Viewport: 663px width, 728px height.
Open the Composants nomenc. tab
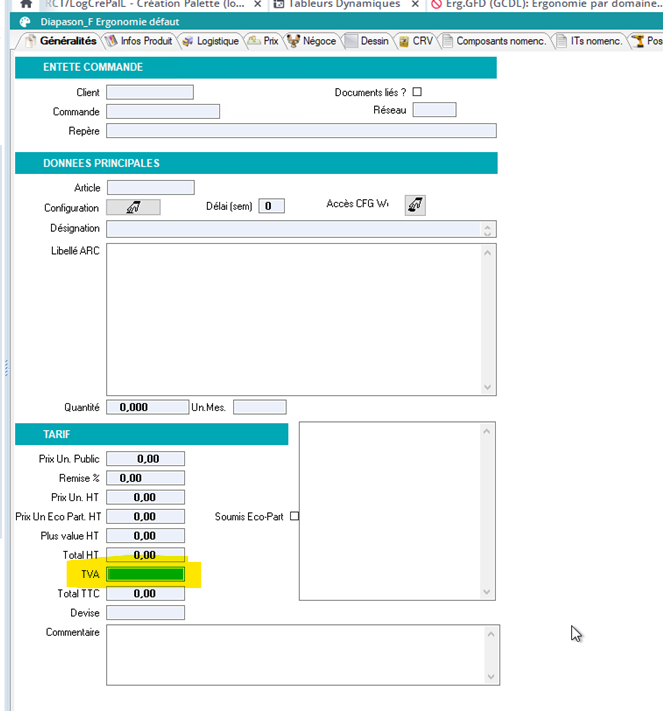pos(494,41)
